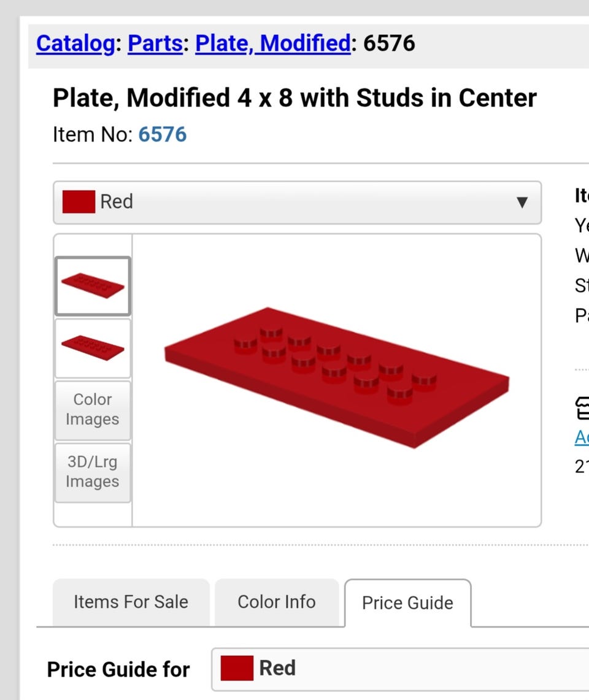
Task: Click the "Red" label in the top color selector
Action: point(117,202)
